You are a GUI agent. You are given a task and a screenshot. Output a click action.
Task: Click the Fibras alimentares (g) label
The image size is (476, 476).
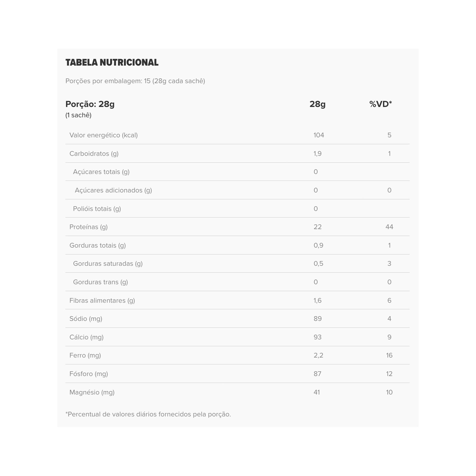(102, 300)
